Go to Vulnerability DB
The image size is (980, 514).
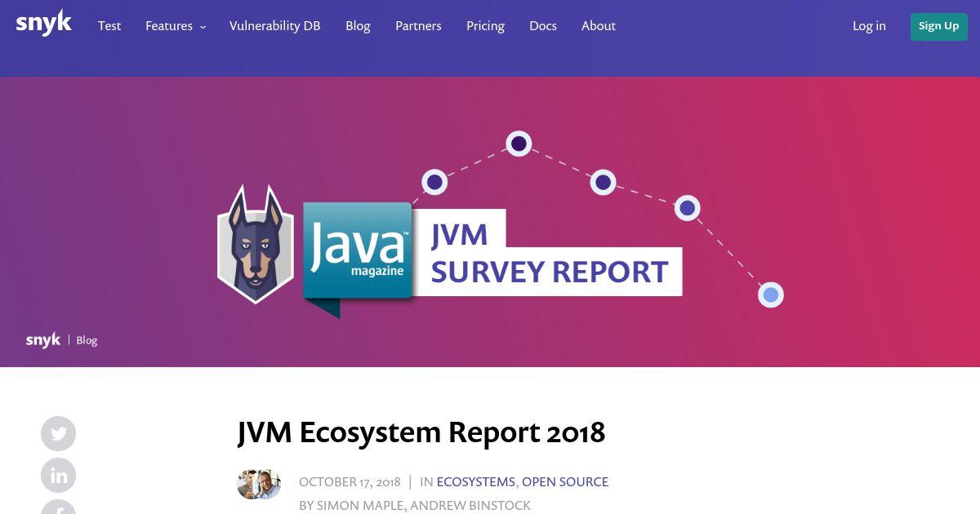pos(274,26)
